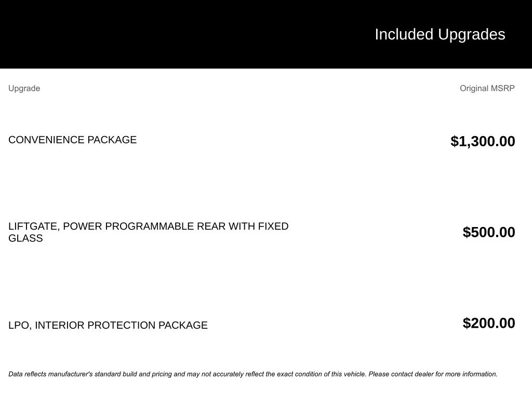This screenshot has height=399, width=532.
Task: Click the word PACKAGE in Convenience row
Action: click(112, 140)
